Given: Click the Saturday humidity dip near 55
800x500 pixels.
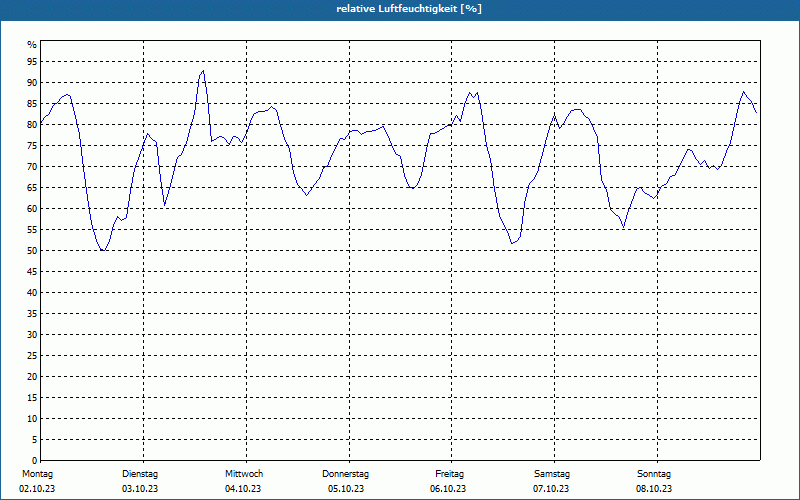Looking at the screenshot, I should (623, 227).
